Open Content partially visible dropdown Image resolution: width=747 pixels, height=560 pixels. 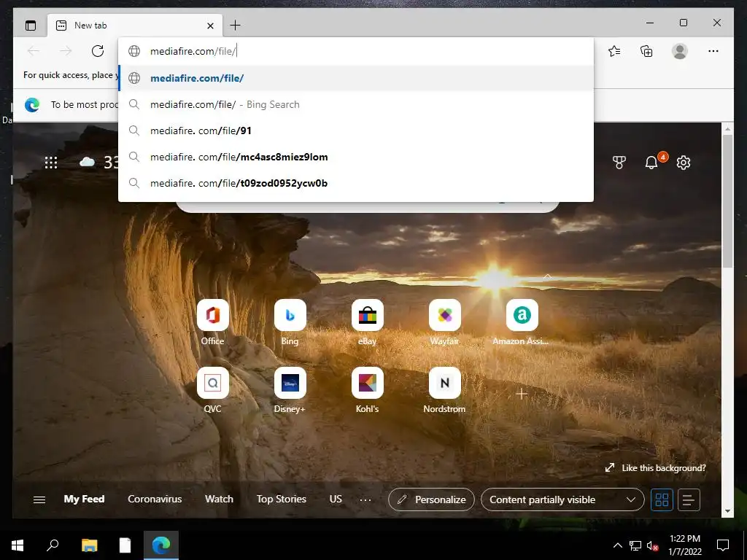[562, 499]
